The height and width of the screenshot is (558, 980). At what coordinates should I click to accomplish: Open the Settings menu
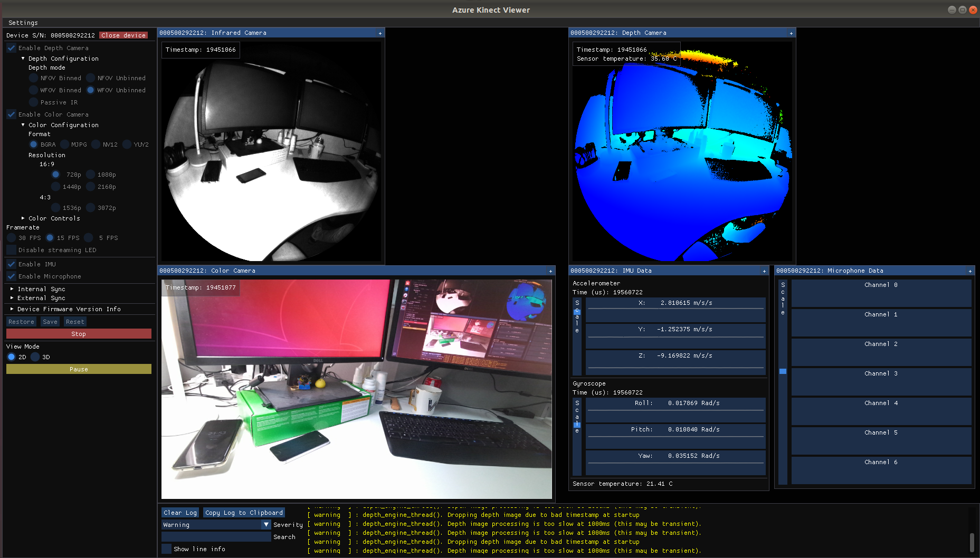23,22
